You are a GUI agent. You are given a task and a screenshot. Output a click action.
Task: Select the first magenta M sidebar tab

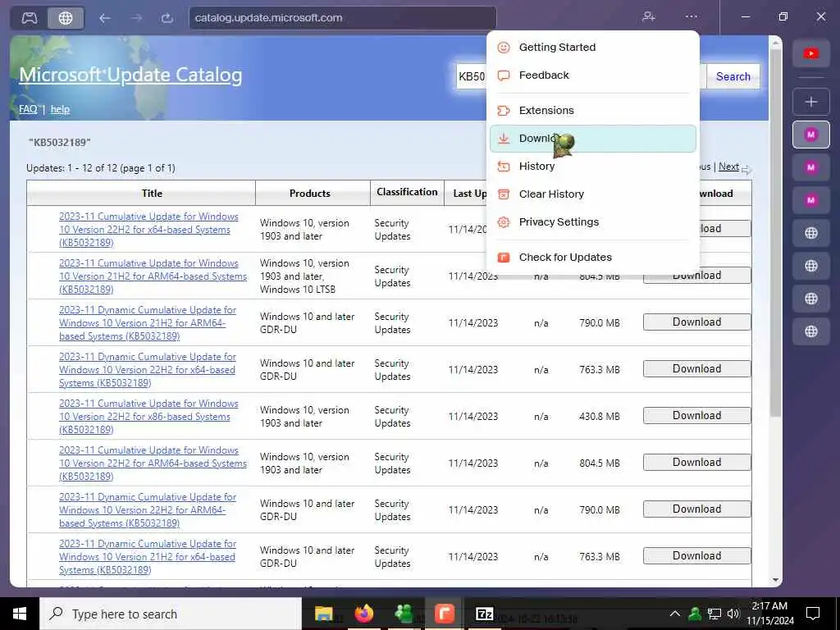pyautogui.click(x=811, y=135)
